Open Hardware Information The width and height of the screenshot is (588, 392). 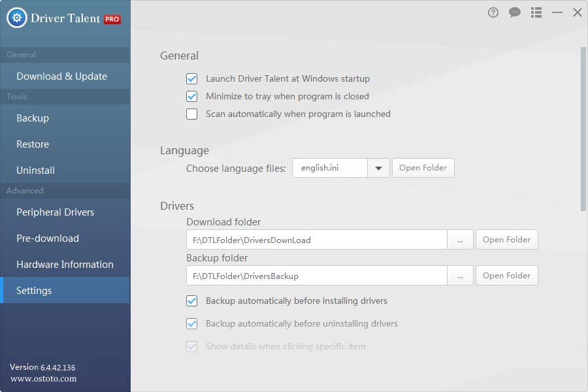pos(65,265)
